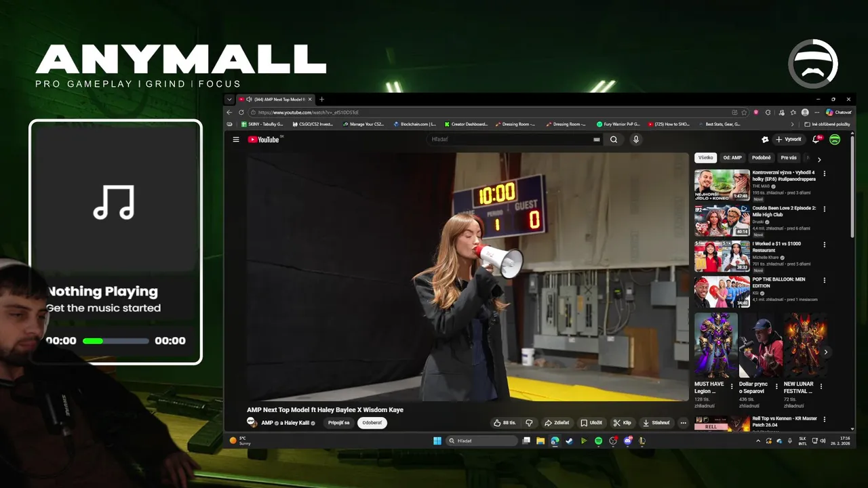Click the Klip clip button
868x488 pixels.
[x=623, y=423]
